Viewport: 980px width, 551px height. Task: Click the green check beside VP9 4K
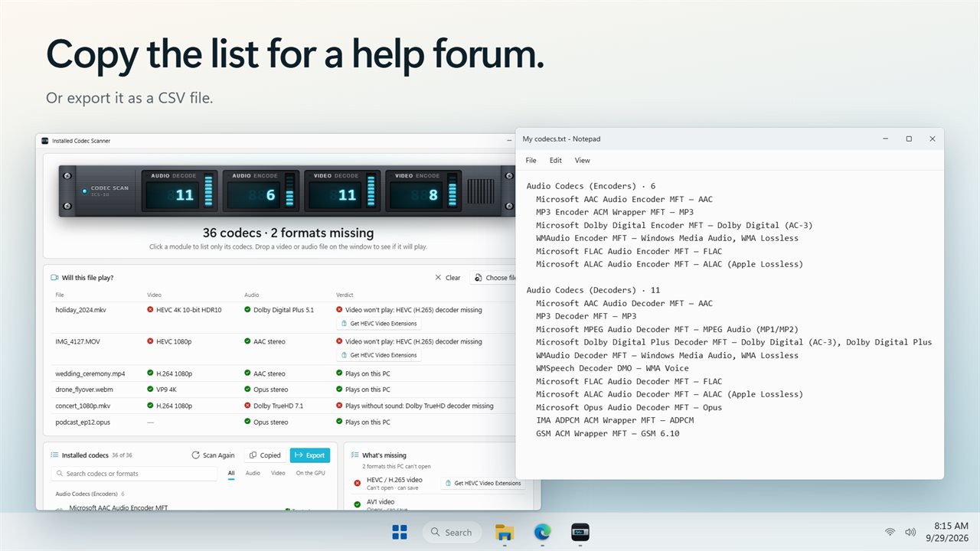coord(150,390)
